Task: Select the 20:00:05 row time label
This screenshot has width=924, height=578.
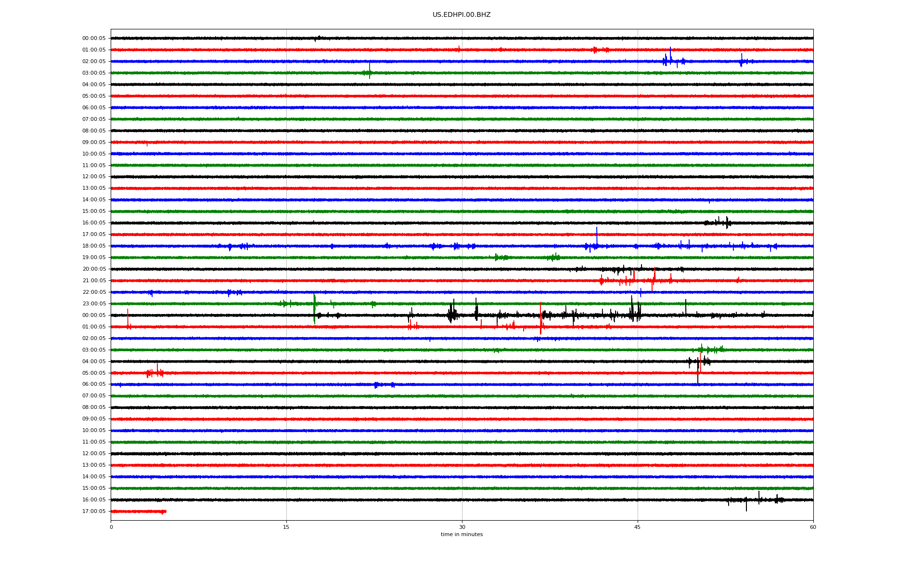Action: coord(94,269)
